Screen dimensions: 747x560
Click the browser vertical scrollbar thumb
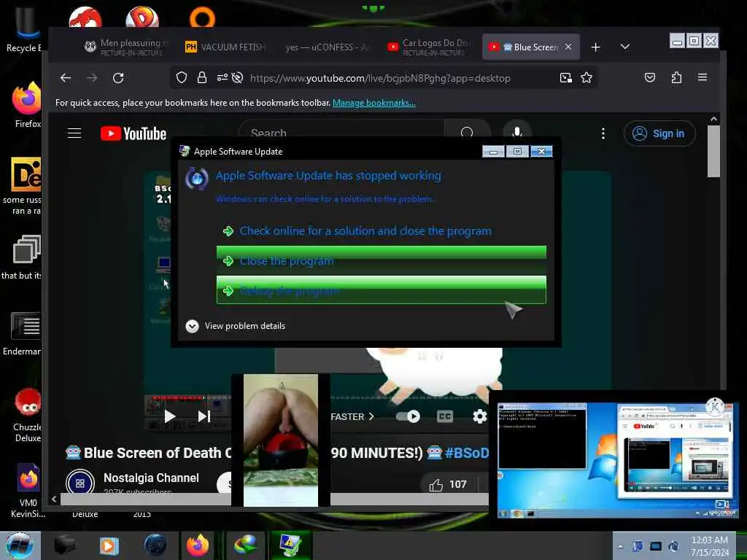pyautogui.click(x=713, y=152)
